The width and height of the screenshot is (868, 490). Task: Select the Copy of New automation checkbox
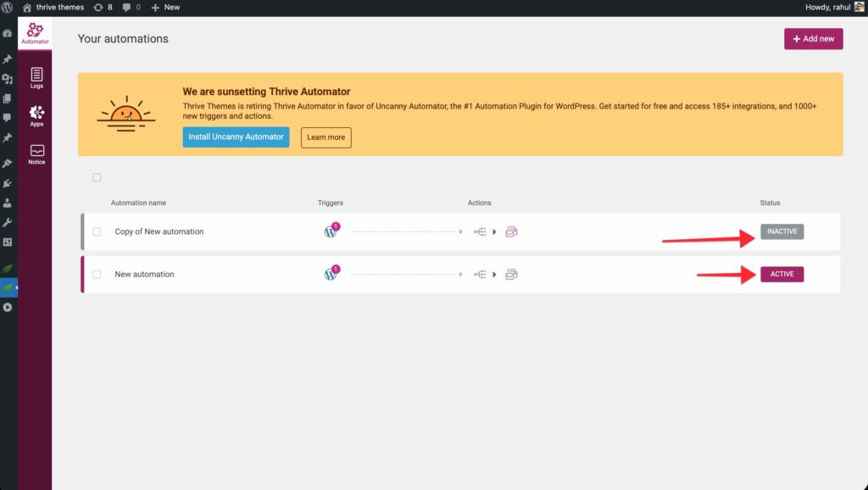tap(97, 231)
